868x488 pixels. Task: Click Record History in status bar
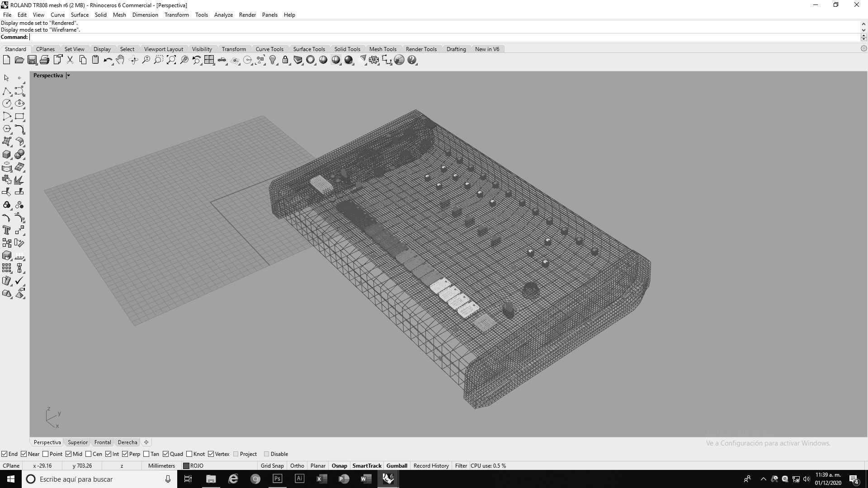tap(431, 466)
